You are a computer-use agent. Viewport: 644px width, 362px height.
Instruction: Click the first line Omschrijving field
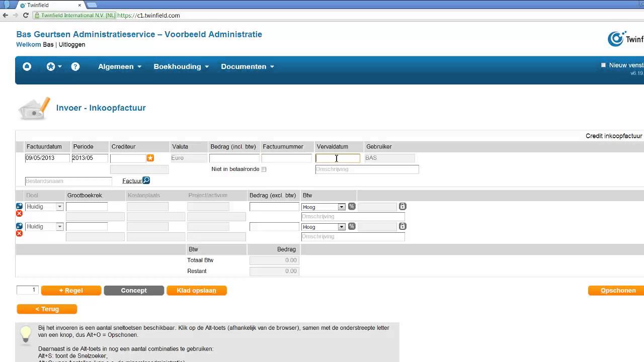pos(353,217)
